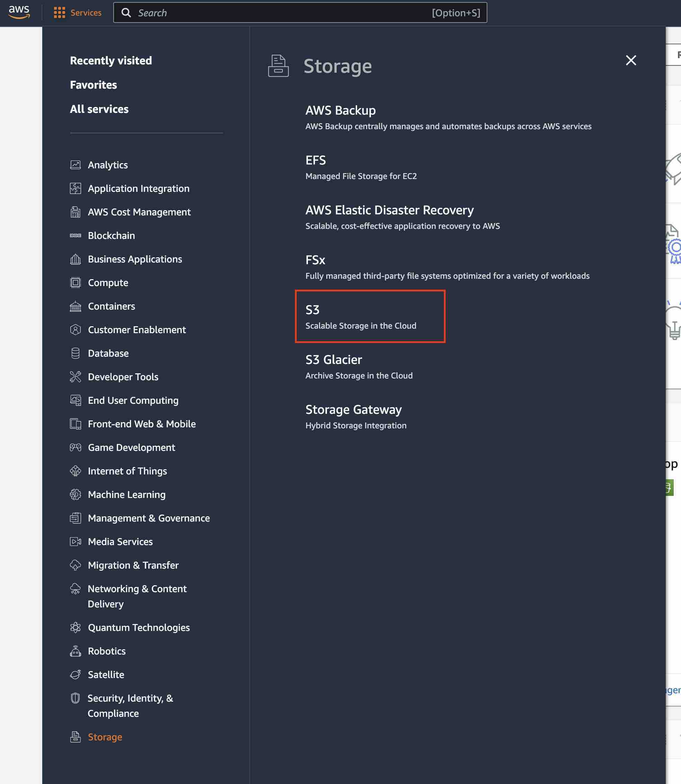The width and height of the screenshot is (681, 784).
Task: Click the Services grid icon
Action: (x=59, y=12)
